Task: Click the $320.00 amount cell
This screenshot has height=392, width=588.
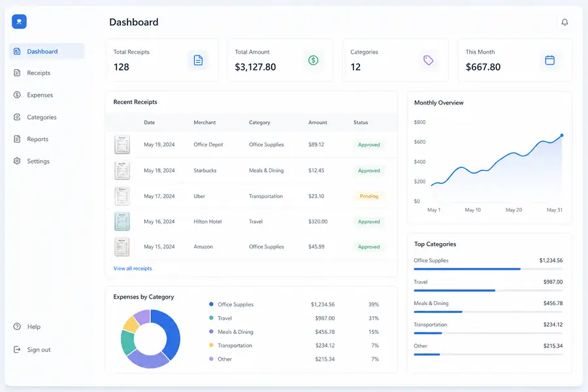Action: coord(318,221)
